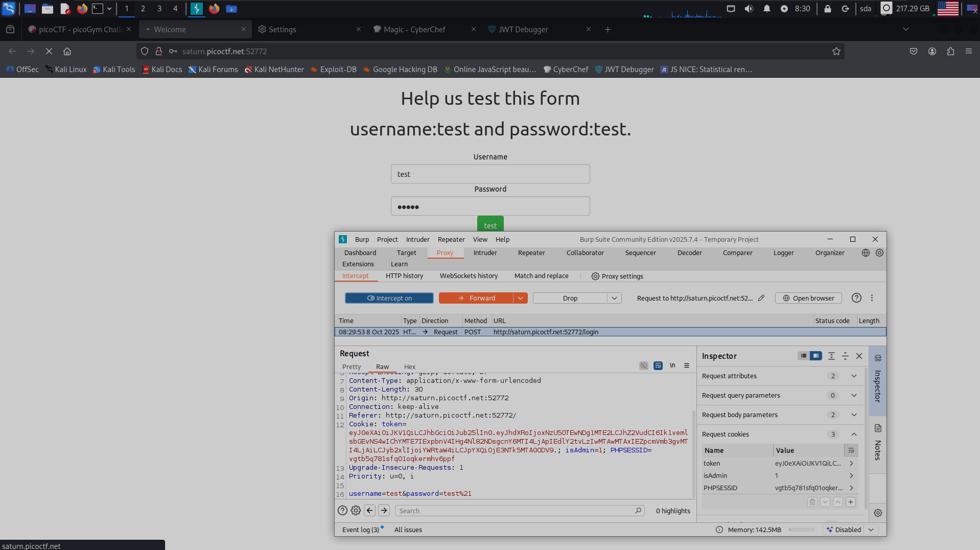Click the Firefox home icon
Image resolution: width=980 pixels, height=550 pixels.
click(x=67, y=51)
